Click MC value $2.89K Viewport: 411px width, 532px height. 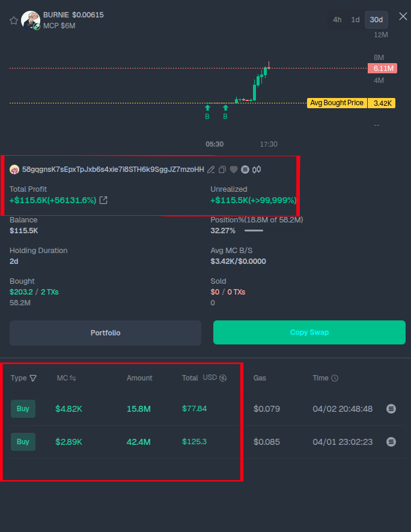[x=69, y=442]
